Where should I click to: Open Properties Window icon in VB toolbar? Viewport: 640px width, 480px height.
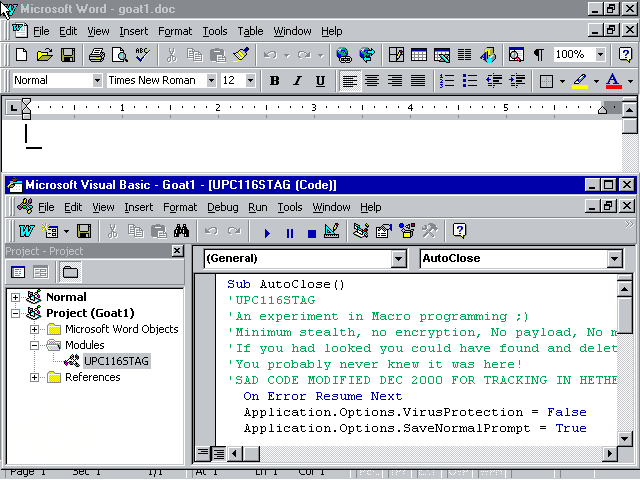pyautogui.click(x=384, y=231)
